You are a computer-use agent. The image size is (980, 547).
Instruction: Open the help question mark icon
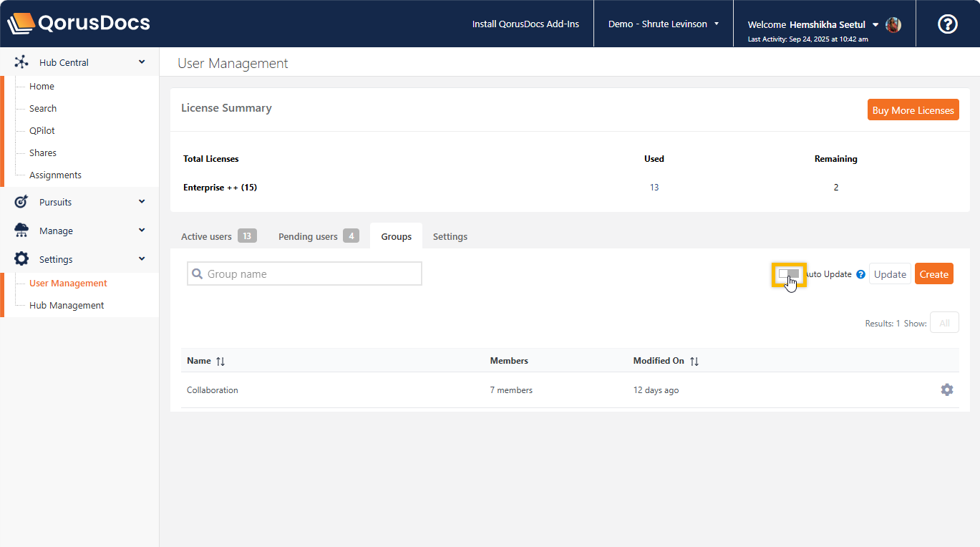[947, 24]
